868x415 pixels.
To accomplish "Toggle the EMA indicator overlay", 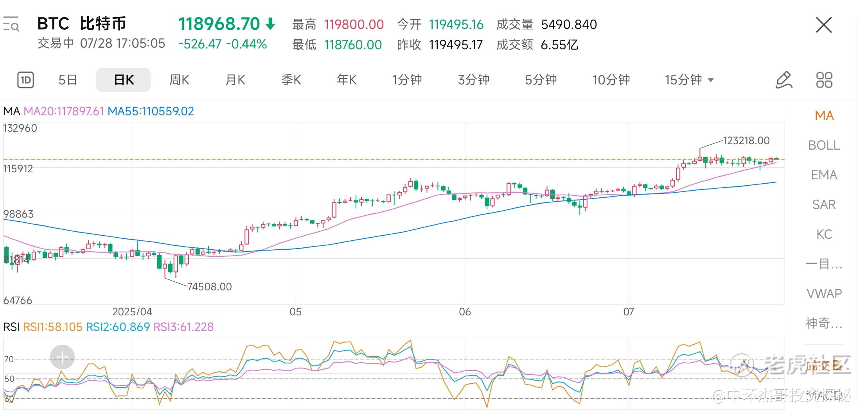I will [x=824, y=175].
